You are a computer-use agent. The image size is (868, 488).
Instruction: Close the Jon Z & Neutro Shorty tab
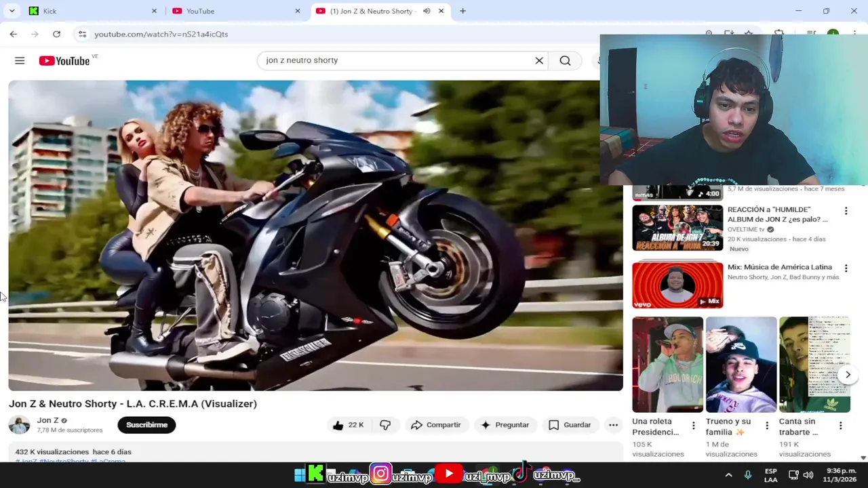[x=441, y=11]
